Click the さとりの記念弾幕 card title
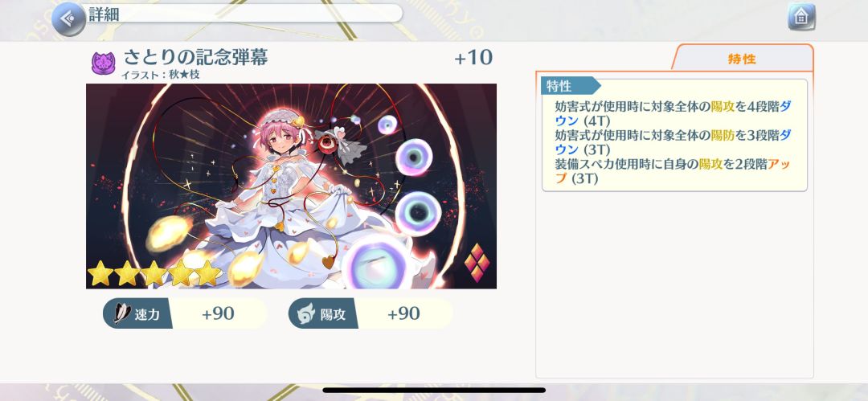This screenshot has height=401, width=868. tap(195, 57)
